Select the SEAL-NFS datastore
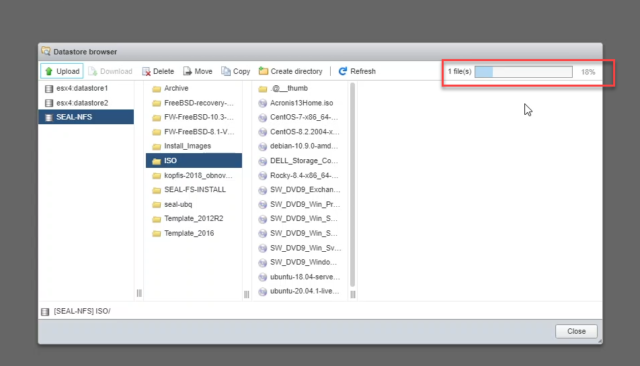The image size is (640, 366). [x=86, y=117]
